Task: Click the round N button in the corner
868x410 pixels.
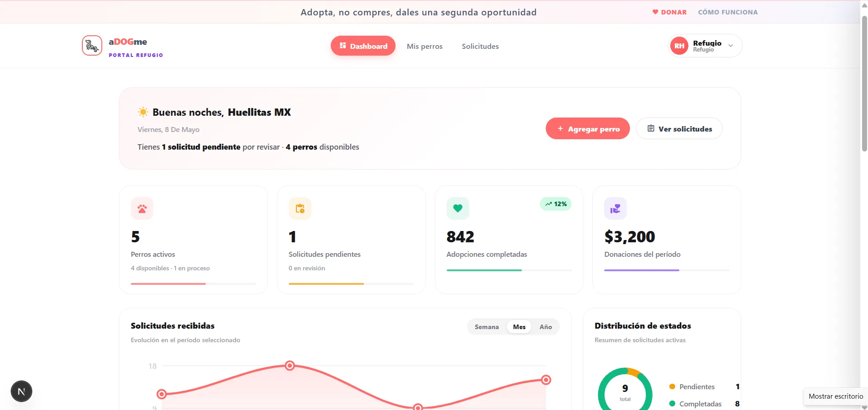Action: pyautogui.click(x=21, y=391)
